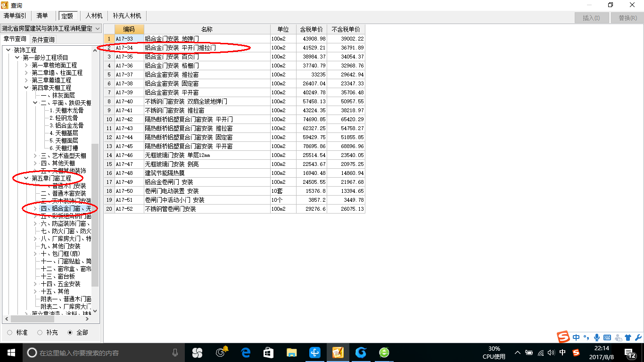Collapse the 装饰工程 root node
The width and height of the screenshot is (644, 362).
[8, 50]
